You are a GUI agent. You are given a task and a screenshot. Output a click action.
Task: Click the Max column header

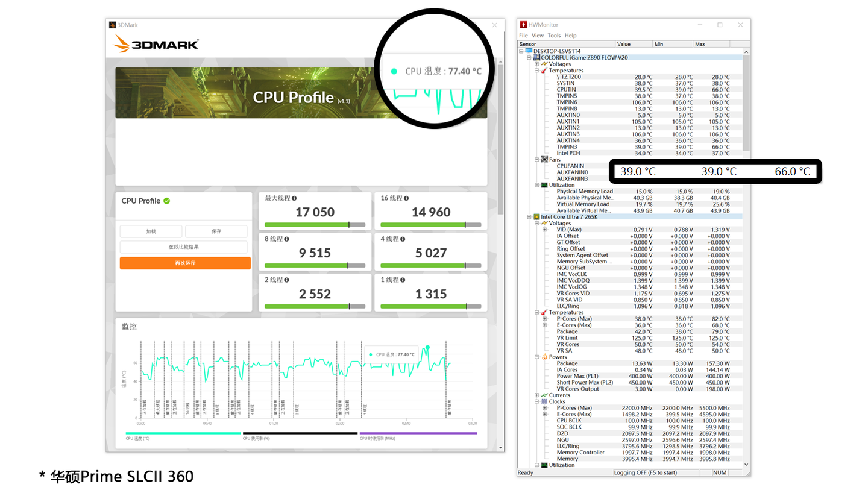(x=711, y=44)
